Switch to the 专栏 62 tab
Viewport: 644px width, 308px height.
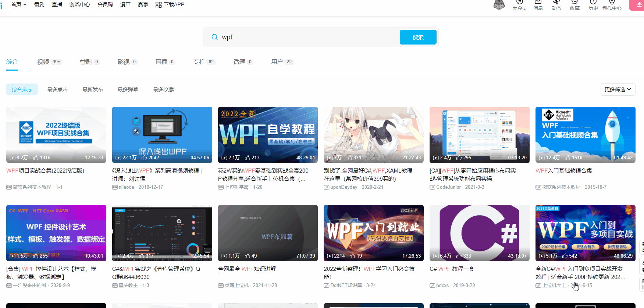[204, 62]
